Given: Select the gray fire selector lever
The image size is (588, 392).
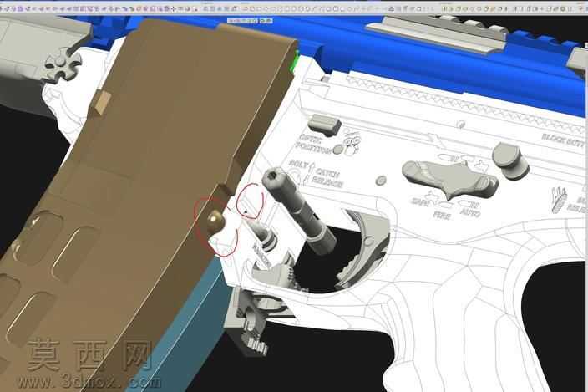Looking at the screenshot, I should (x=449, y=178).
